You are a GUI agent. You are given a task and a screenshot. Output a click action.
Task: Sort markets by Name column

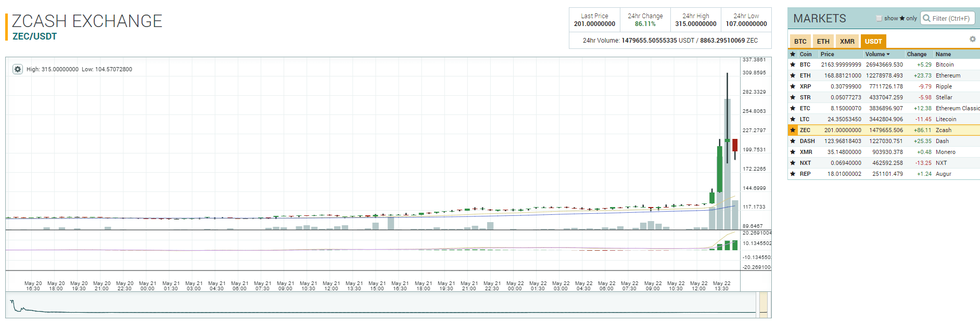943,54
